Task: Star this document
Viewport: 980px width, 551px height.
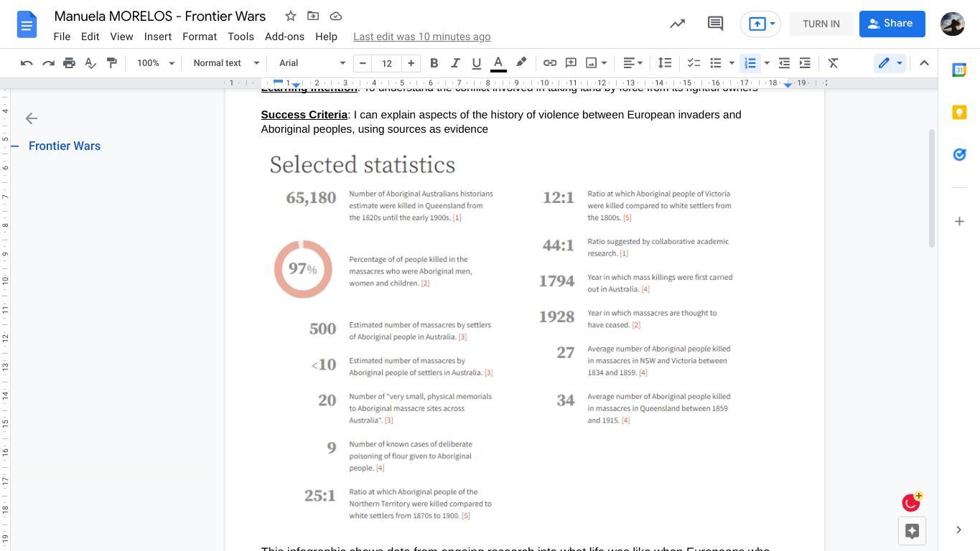Action: 290,16
